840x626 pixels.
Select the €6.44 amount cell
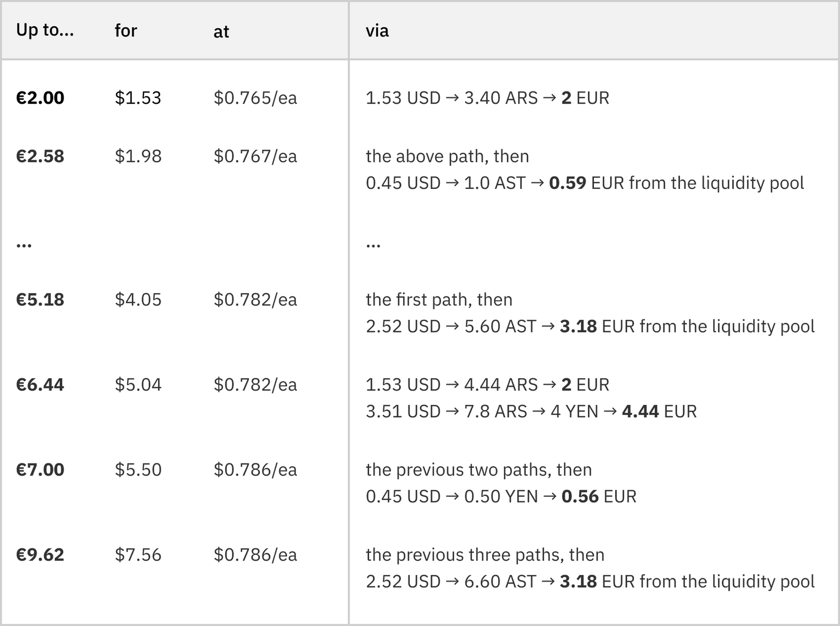[40, 385]
